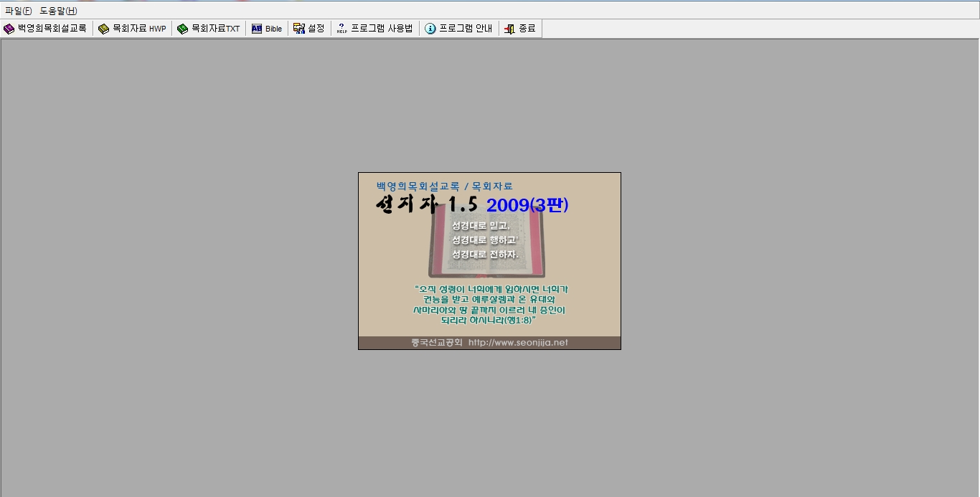
Task: Click the splash screen to dismiss it
Action: coord(489,260)
